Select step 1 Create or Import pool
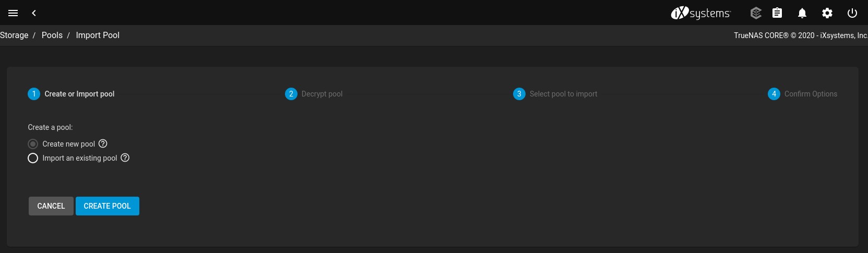The height and width of the screenshot is (253, 868). pyautogui.click(x=72, y=94)
